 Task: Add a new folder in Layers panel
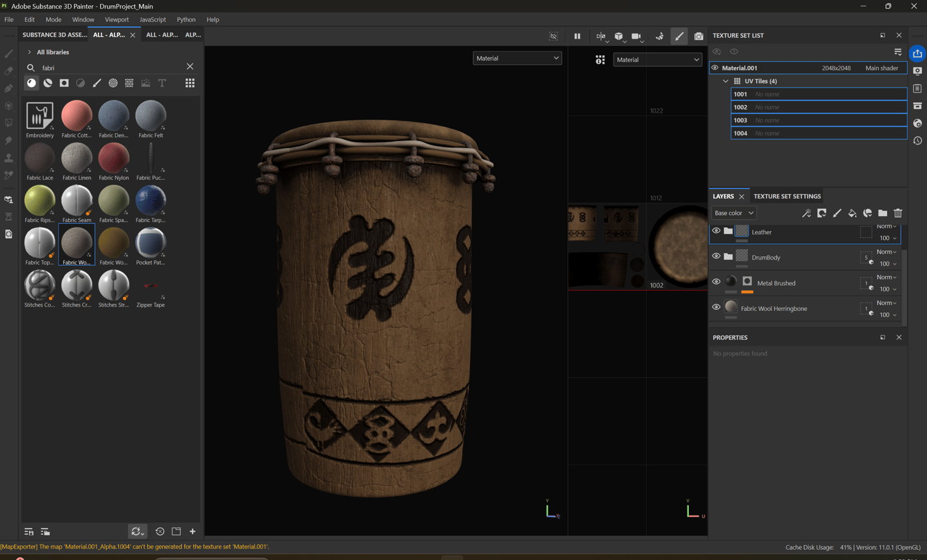tap(883, 213)
